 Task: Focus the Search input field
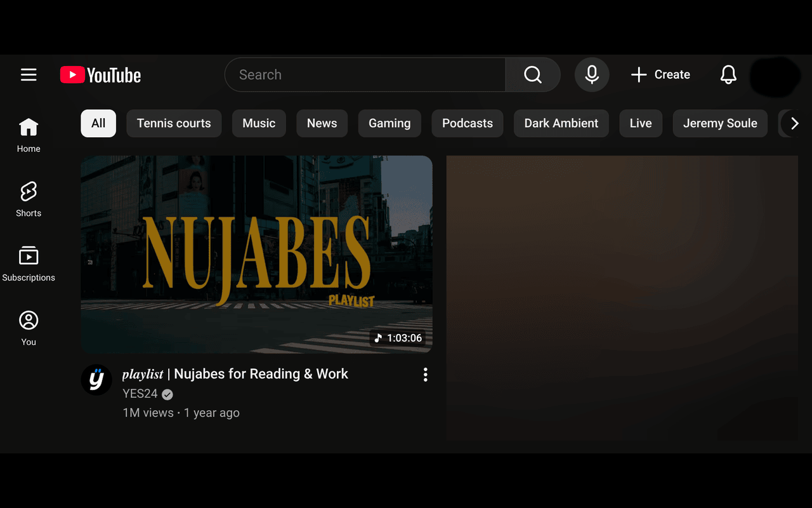click(x=365, y=75)
